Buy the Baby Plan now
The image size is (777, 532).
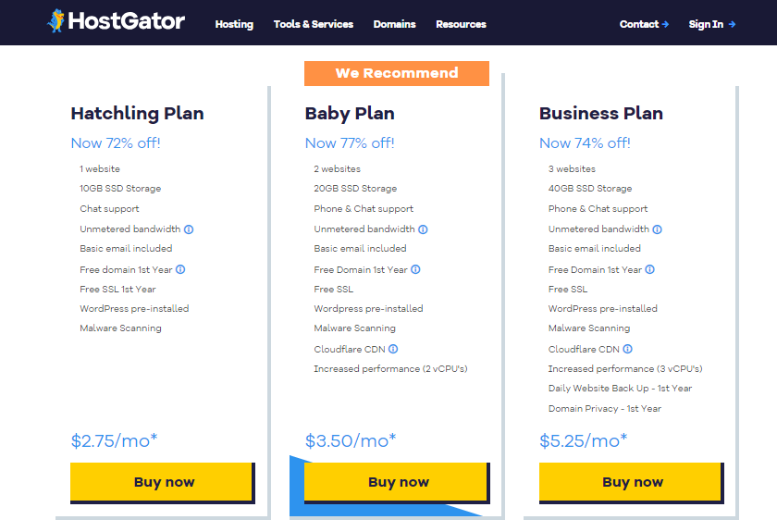[x=397, y=482]
